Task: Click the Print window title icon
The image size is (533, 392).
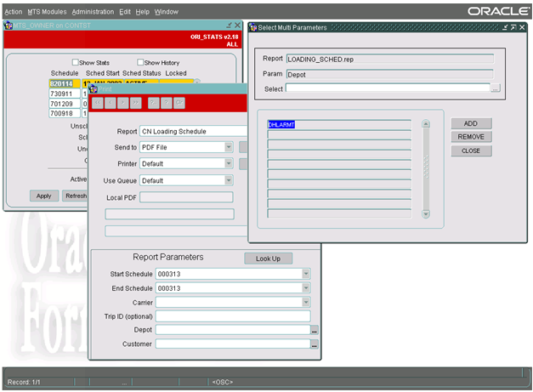Action: point(94,89)
